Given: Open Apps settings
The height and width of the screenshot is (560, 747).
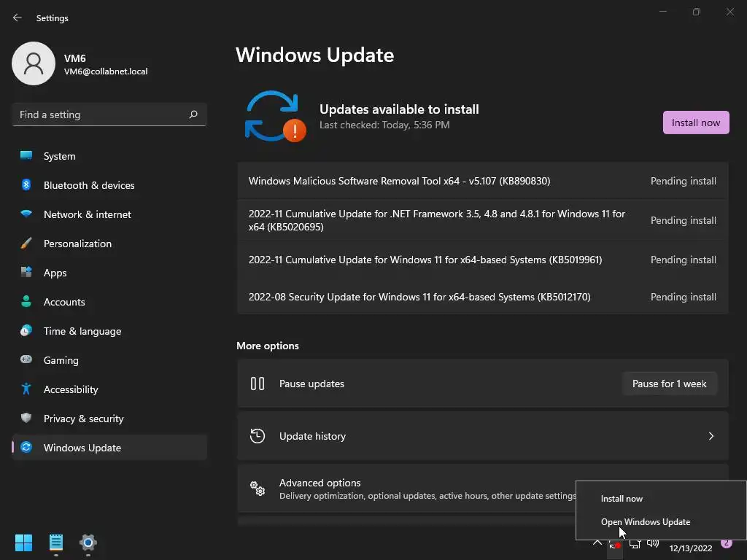Looking at the screenshot, I should coord(109,273).
